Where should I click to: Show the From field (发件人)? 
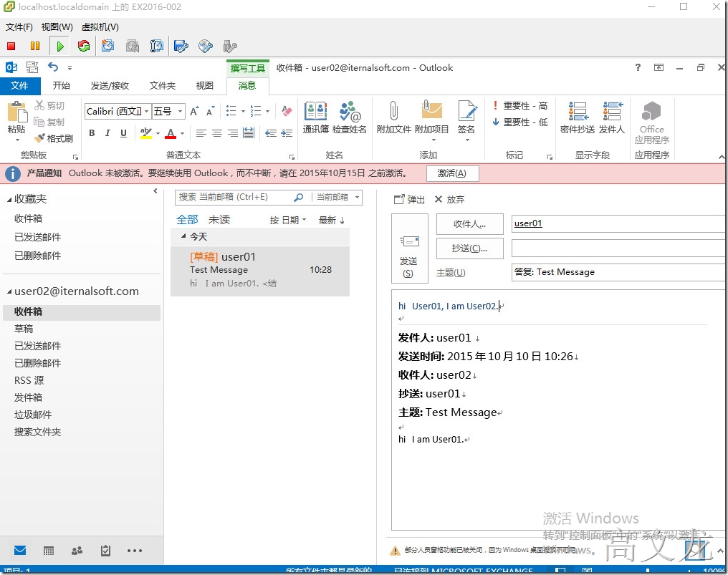point(612,118)
